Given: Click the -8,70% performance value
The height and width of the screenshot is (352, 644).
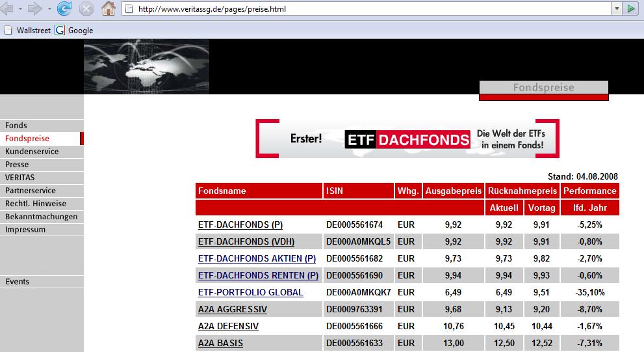Looking at the screenshot, I should (x=590, y=309).
